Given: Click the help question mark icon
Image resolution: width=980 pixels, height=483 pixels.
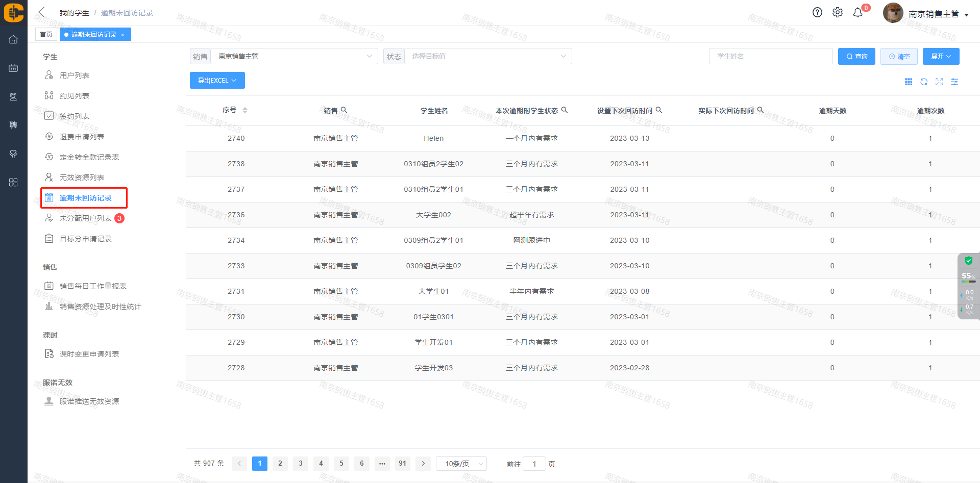Looking at the screenshot, I should point(817,13).
